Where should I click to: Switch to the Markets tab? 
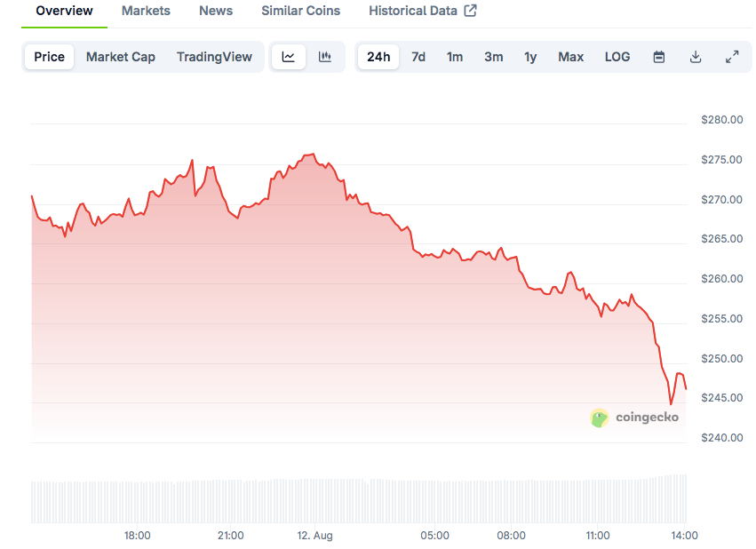pyautogui.click(x=146, y=11)
